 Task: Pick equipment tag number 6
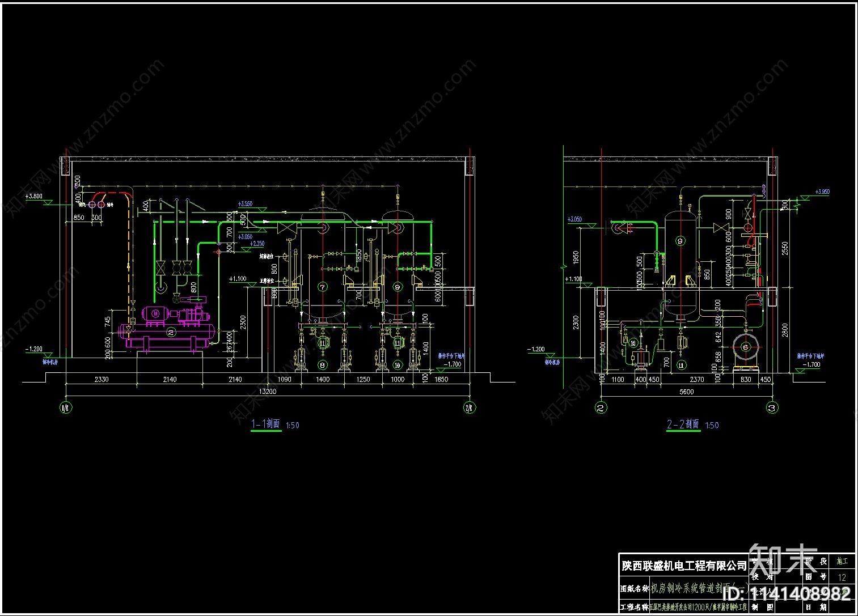(745, 347)
